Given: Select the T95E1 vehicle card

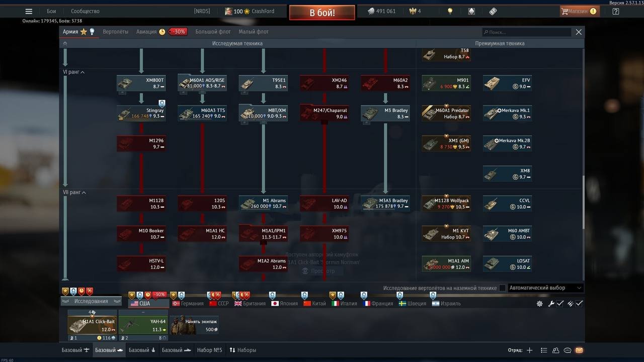Looking at the screenshot, I should (x=263, y=83).
